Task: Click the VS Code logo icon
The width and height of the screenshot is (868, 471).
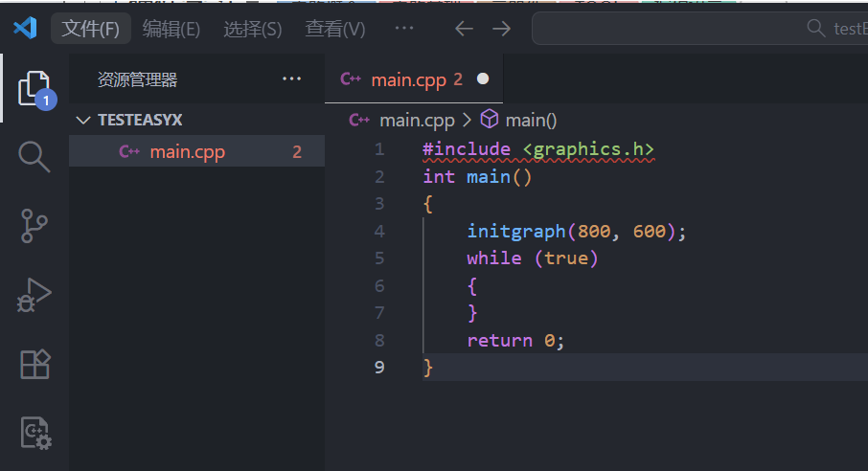Action: (26, 28)
